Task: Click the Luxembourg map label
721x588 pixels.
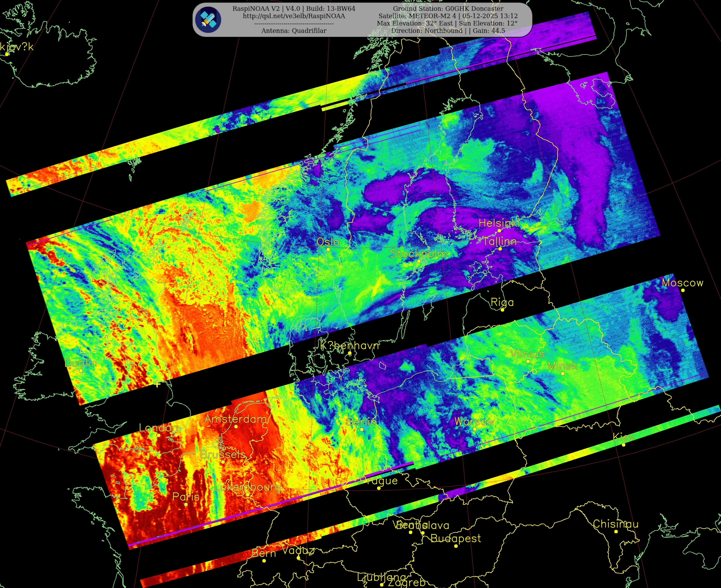Action: (248, 487)
